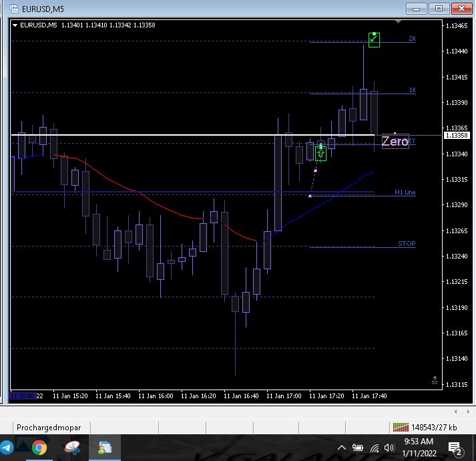Click the connection bars status icon
The height and width of the screenshot is (461, 476).
pos(401,428)
